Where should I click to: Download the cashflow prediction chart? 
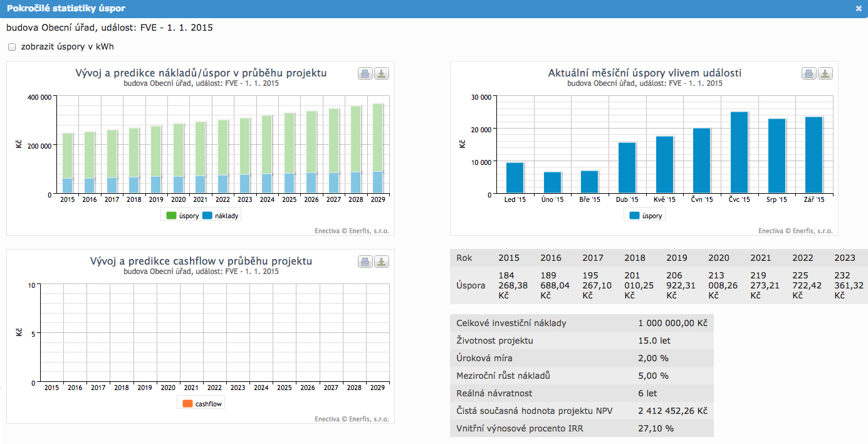[x=382, y=262]
